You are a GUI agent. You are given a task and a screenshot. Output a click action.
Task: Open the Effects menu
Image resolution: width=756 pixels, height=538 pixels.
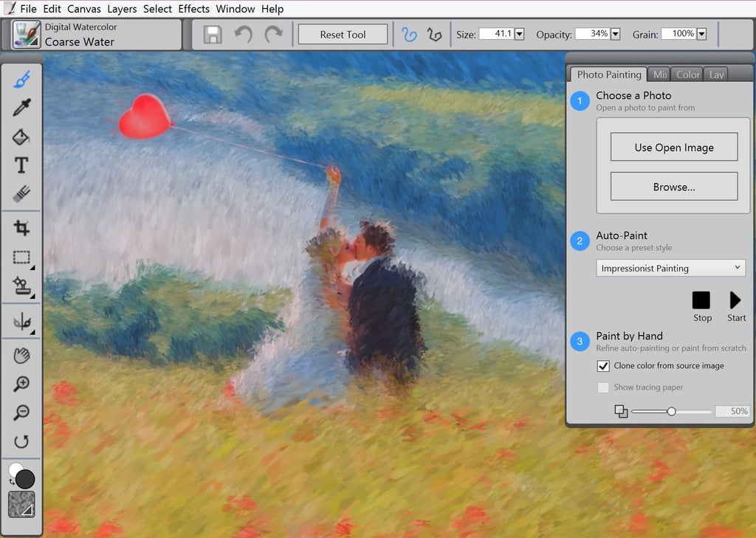click(193, 9)
